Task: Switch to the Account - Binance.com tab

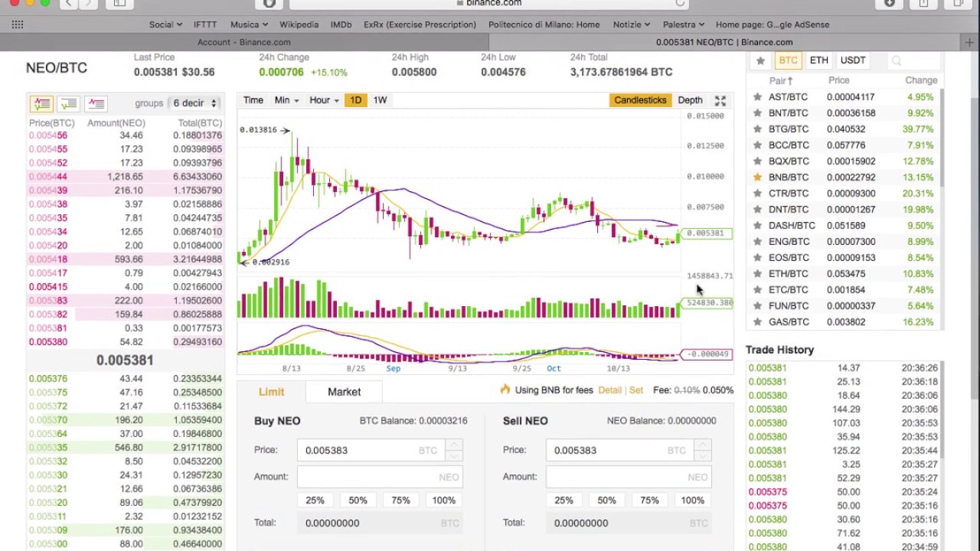Action: [244, 42]
